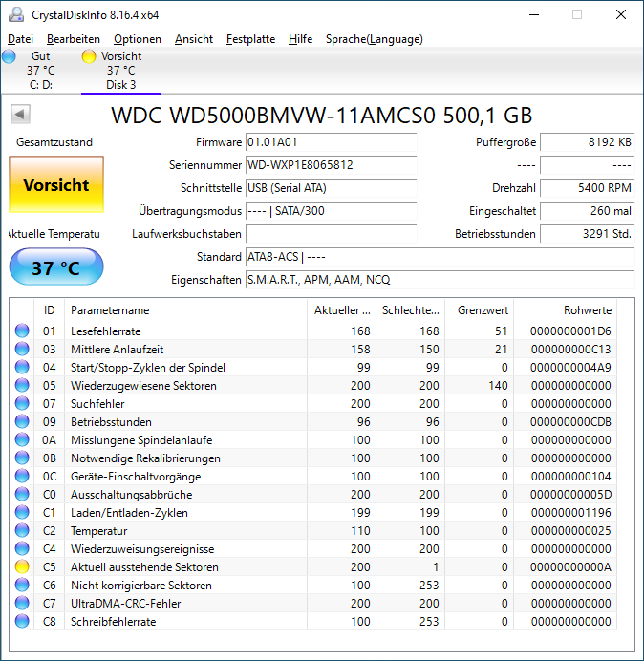Screen dimensions: 644x661
Task: Click the CrystalDiskInfo app icon in title bar
Action: (x=16, y=14)
